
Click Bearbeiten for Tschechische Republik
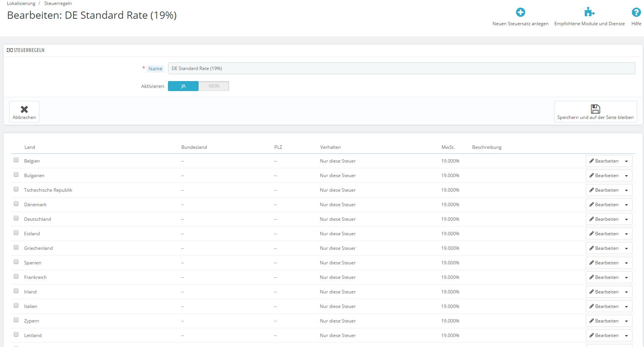point(604,190)
